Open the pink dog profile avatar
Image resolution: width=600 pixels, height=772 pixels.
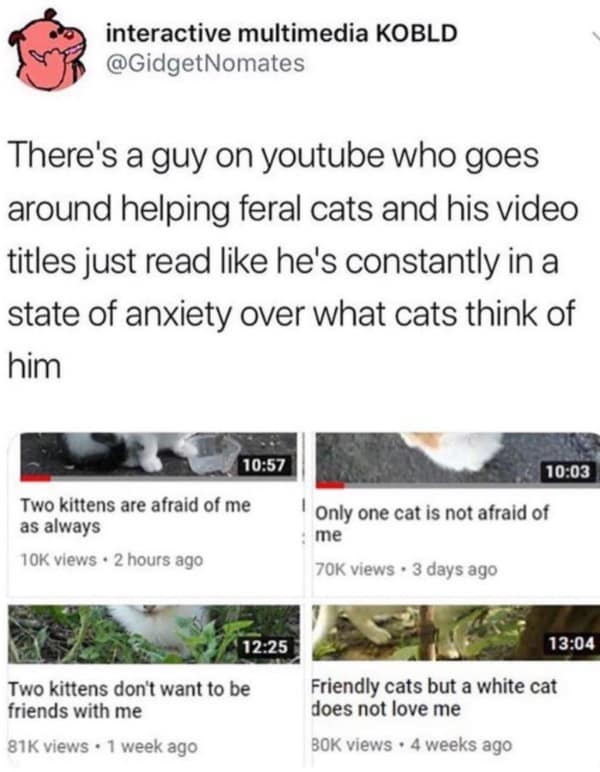[x=47, y=50]
